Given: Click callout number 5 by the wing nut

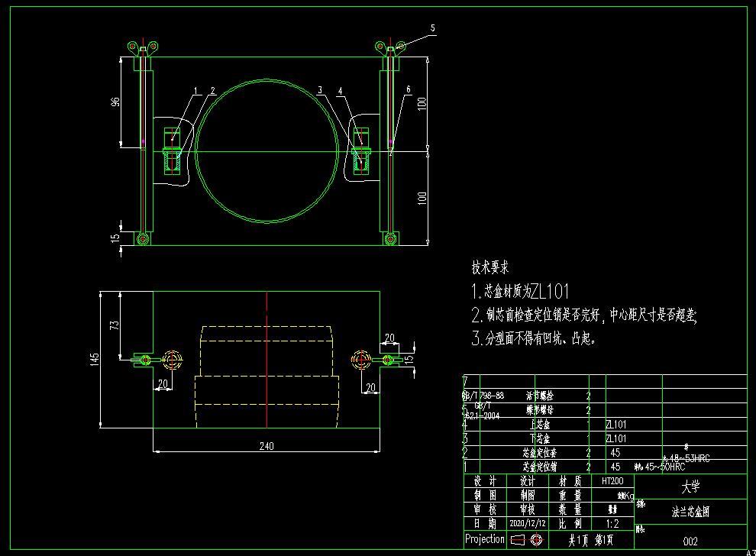Looking at the screenshot, I should 432,28.
